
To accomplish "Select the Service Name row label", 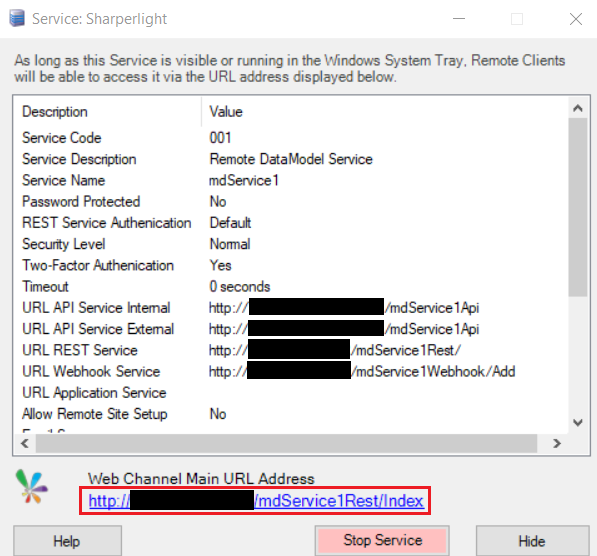I will 64,180.
